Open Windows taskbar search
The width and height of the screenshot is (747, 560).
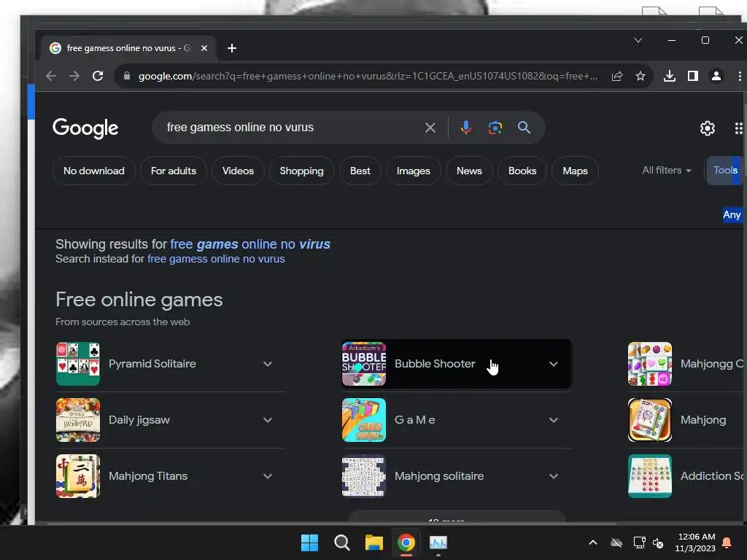[x=341, y=542]
